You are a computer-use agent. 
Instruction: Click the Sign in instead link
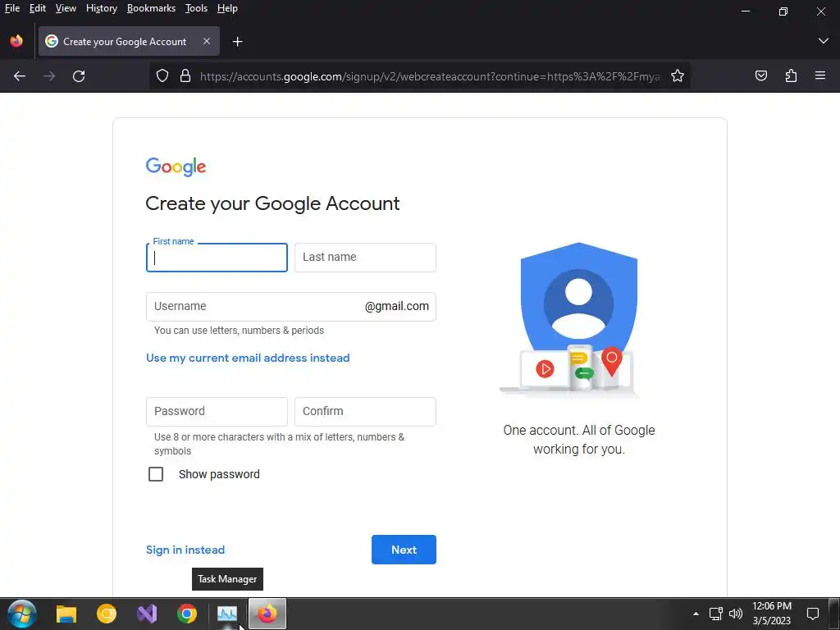[x=185, y=550]
